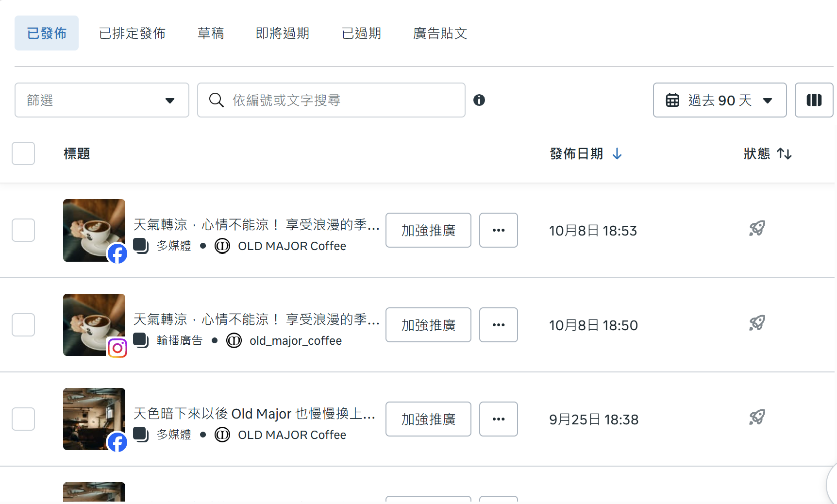Click the magnifier icon in search field
The width and height of the screenshot is (837, 504).
(x=217, y=100)
